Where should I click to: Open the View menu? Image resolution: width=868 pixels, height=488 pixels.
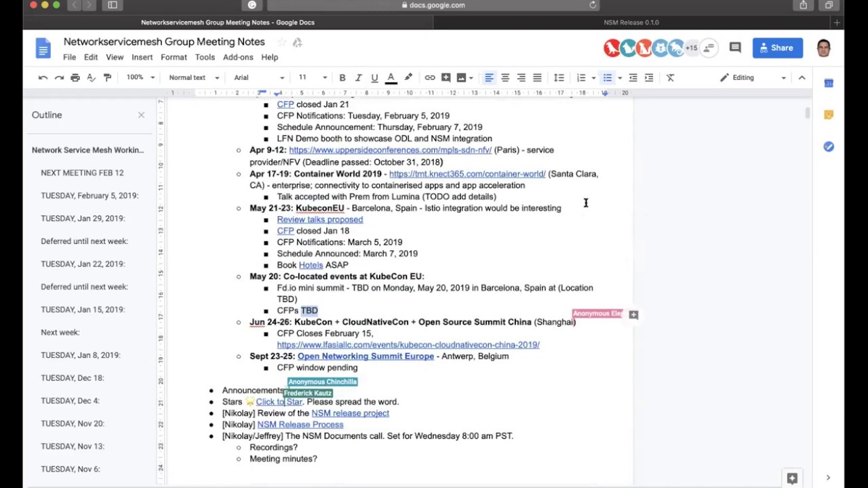115,57
